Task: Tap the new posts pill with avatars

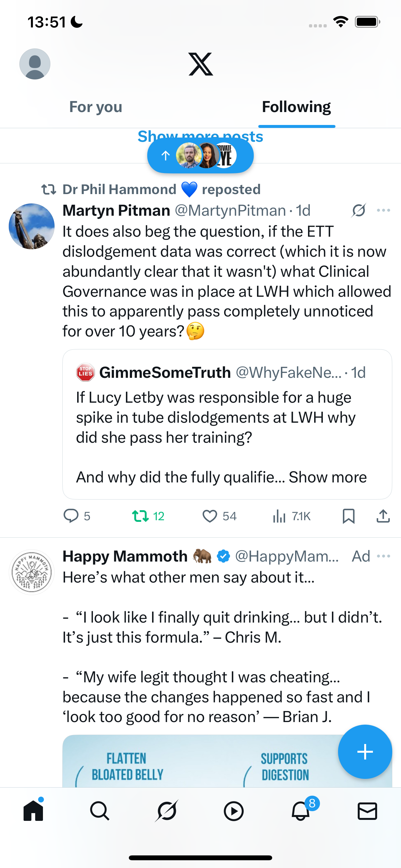Action: tap(200, 156)
